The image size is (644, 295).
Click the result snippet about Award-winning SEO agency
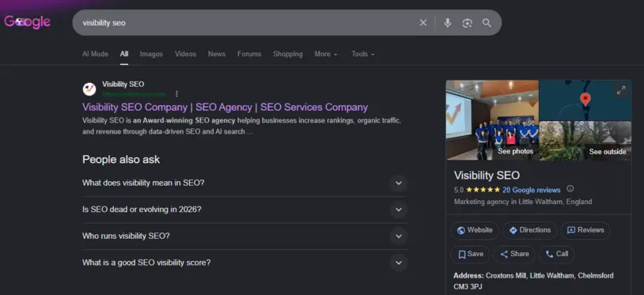tap(242, 127)
